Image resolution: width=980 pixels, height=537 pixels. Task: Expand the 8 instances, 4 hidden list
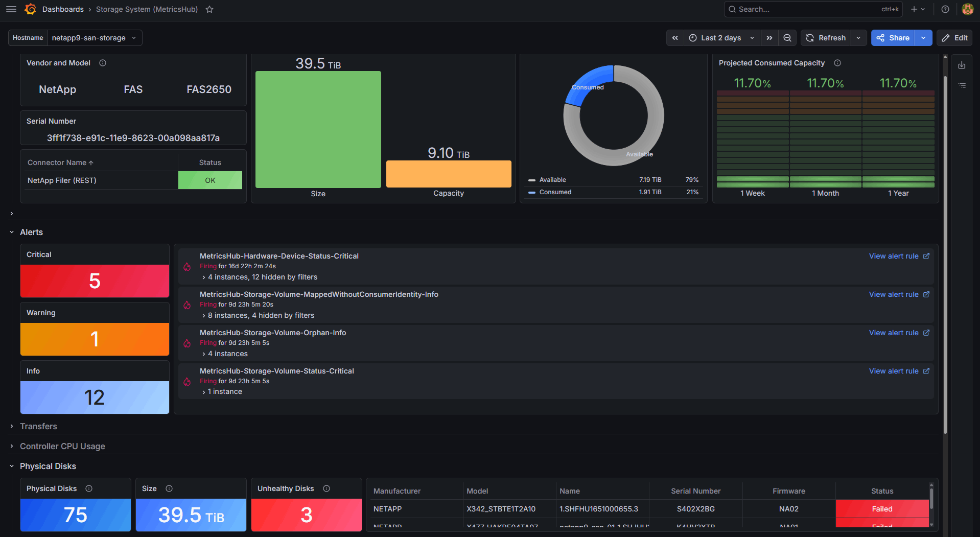point(258,315)
